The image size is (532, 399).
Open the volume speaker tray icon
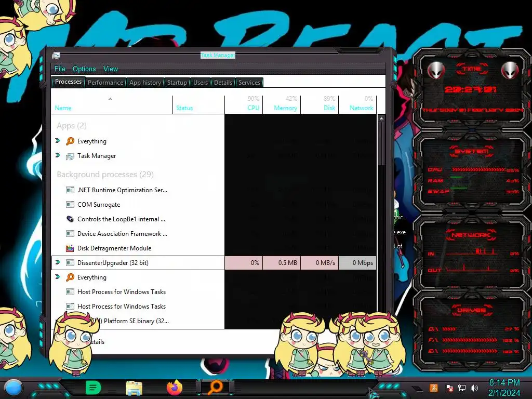474,388
